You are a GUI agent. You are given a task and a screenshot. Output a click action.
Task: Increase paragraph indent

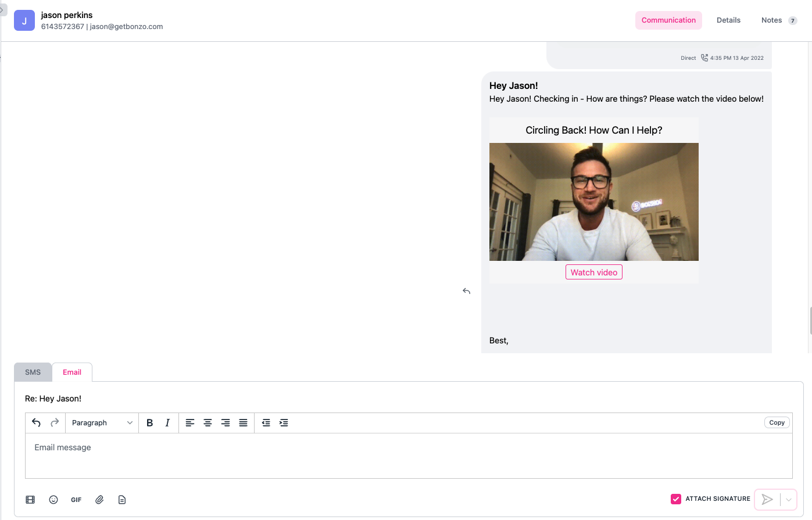(x=284, y=423)
